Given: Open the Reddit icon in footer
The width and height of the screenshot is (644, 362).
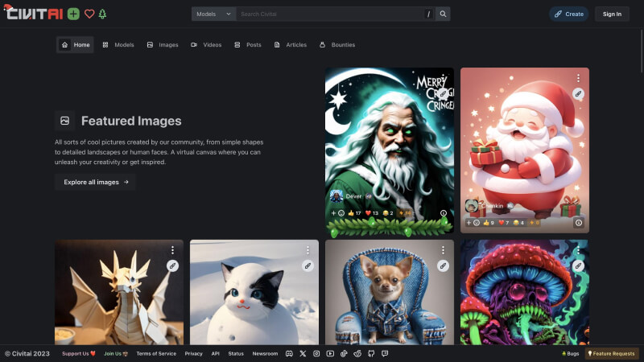Looking at the screenshot, I should click(x=357, y=353).
